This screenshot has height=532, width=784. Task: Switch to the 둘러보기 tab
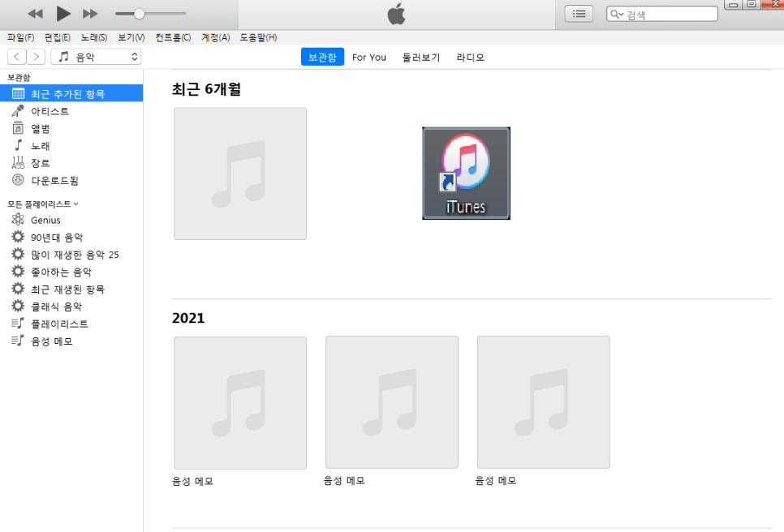421,58
